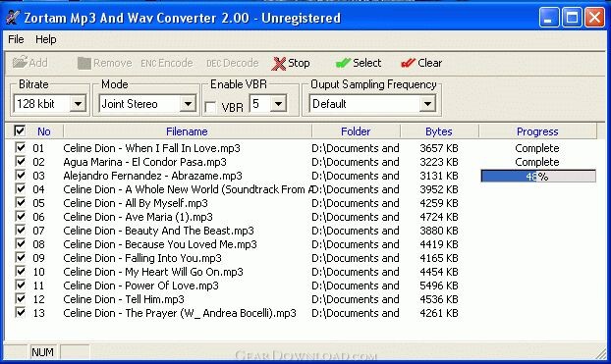Image resolution: width=611 pixels, height=364 pixels.
Task: Click the 5496 KB size cell
Action: (439, 286)
